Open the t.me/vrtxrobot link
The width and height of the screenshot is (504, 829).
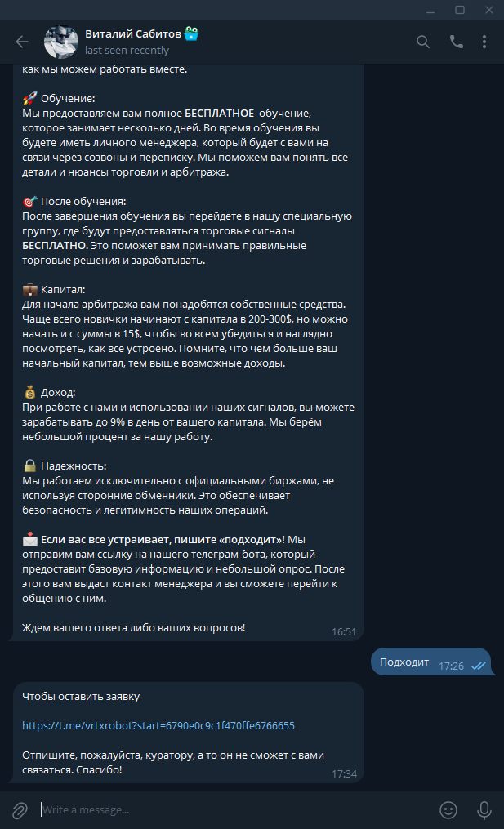pyautogui.click(x=158, y=726)
